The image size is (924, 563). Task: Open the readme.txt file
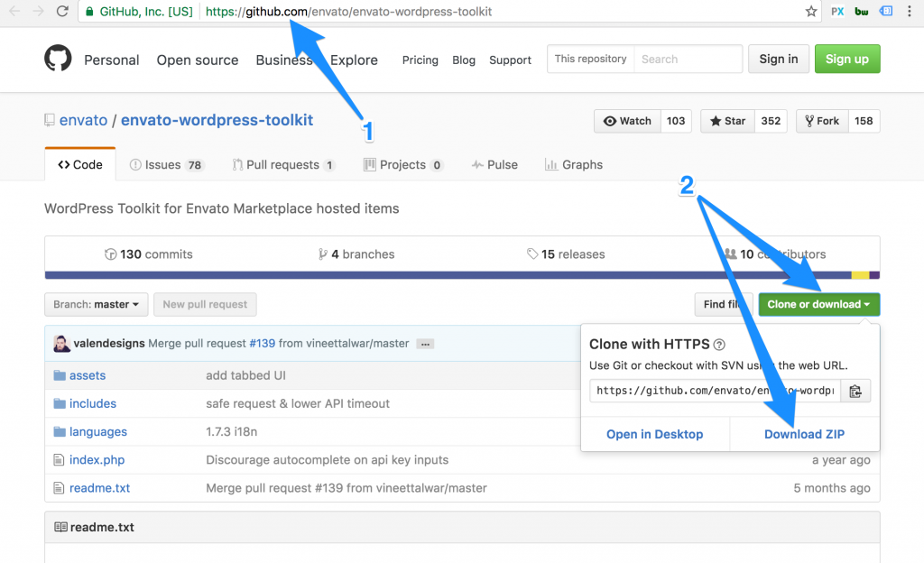point(99,488)
